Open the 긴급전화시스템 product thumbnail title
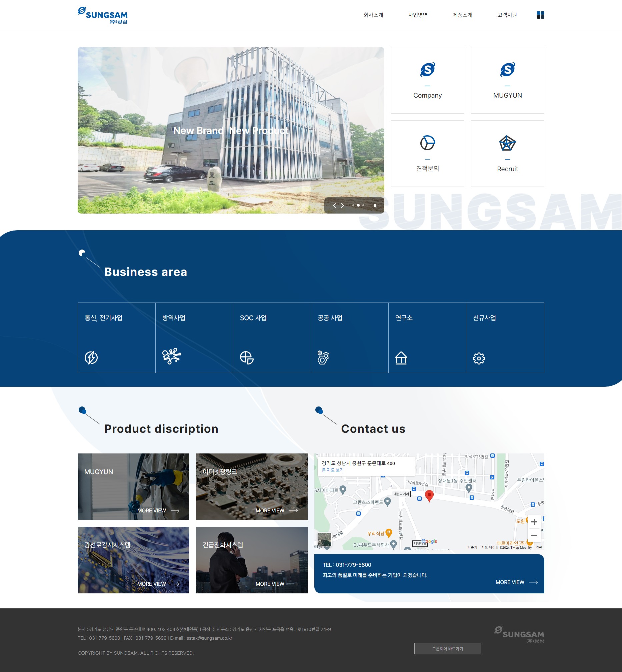This screenshot has height=672, width=622. [x=223, y=545]
